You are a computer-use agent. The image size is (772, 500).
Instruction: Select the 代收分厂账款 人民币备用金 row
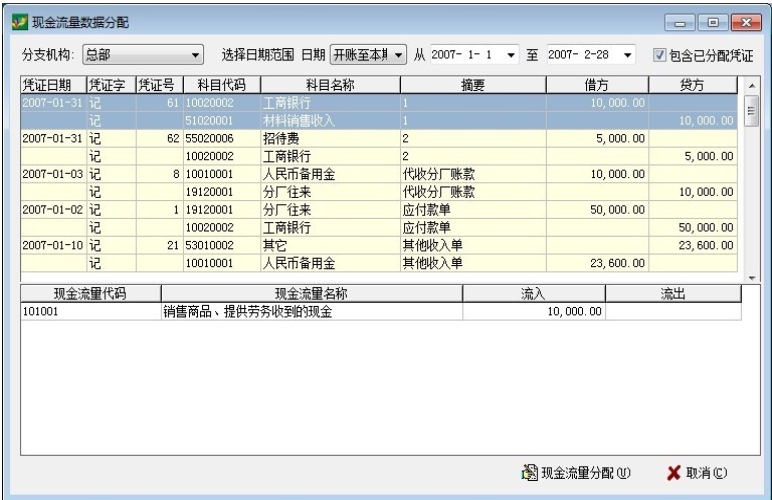point(300,174)
